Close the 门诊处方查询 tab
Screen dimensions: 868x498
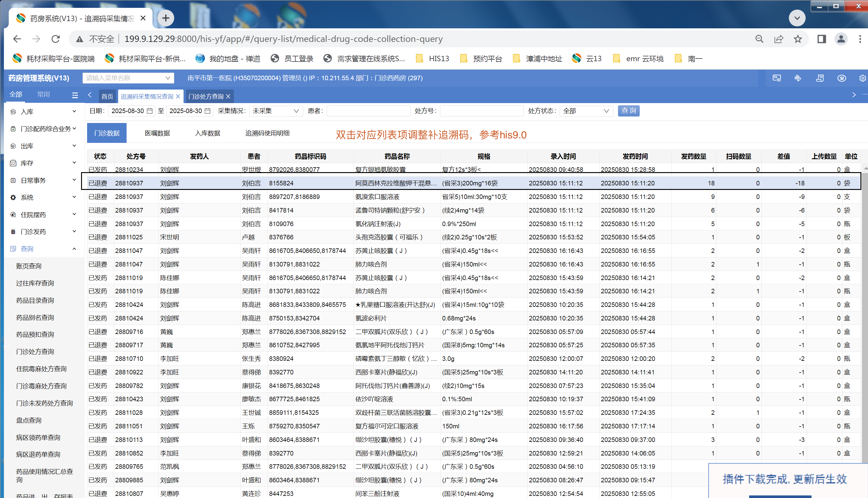(228, 96)
